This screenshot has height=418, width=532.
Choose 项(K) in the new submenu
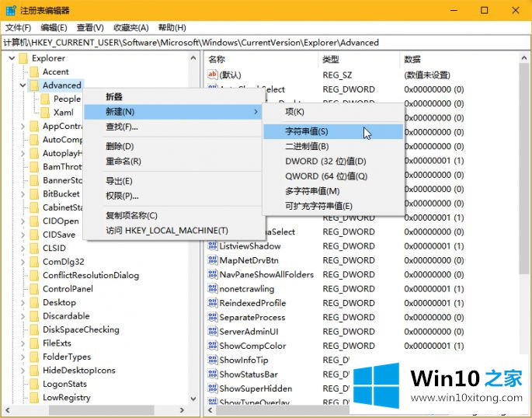(x=333, y=112)
